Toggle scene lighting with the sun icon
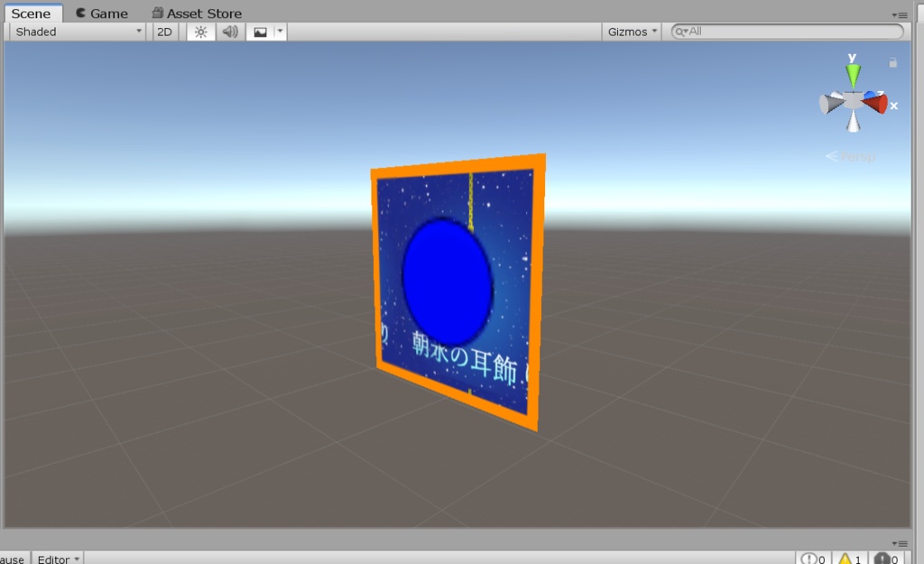 pos(200,31)
